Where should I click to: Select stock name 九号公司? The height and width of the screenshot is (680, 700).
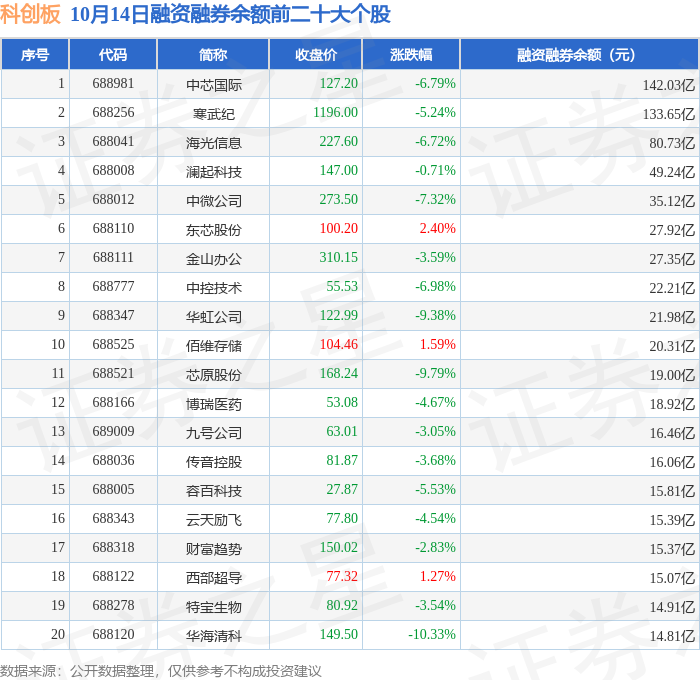[x=214, y=433]
